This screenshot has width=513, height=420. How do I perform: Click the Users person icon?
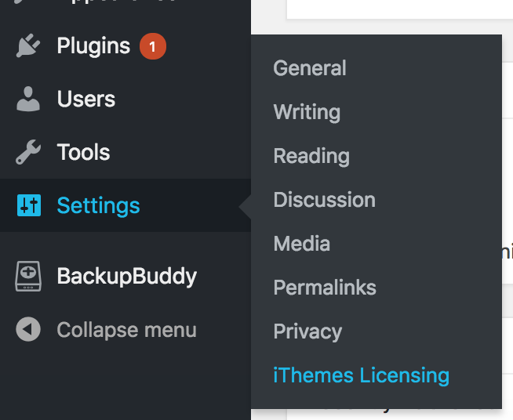[28, 99]
